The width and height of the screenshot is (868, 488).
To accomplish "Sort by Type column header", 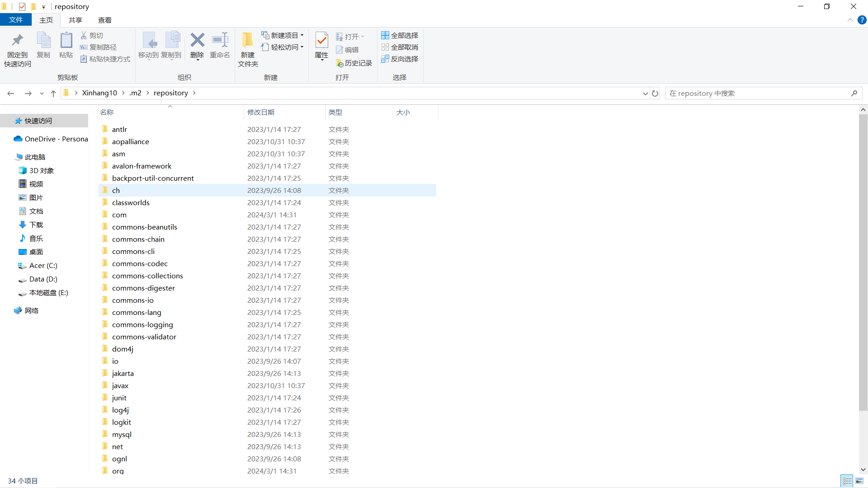I will coord(359,112).
